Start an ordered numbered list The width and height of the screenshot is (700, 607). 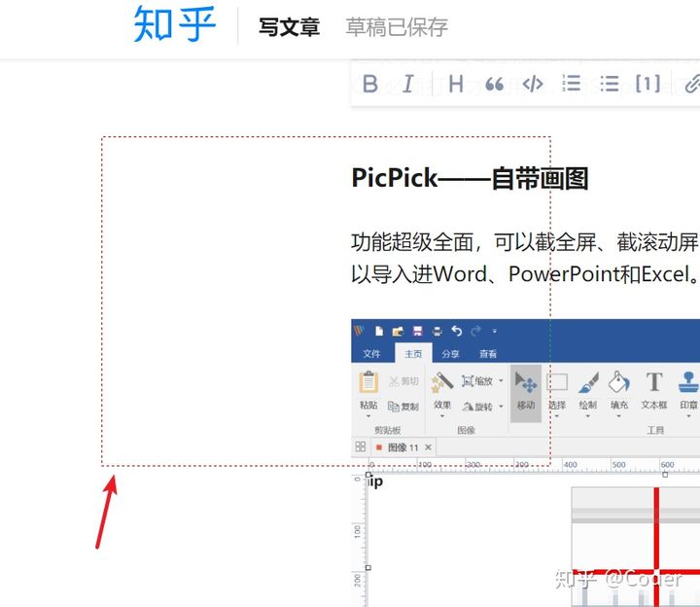pyautogui.click(x=572, y=84)
